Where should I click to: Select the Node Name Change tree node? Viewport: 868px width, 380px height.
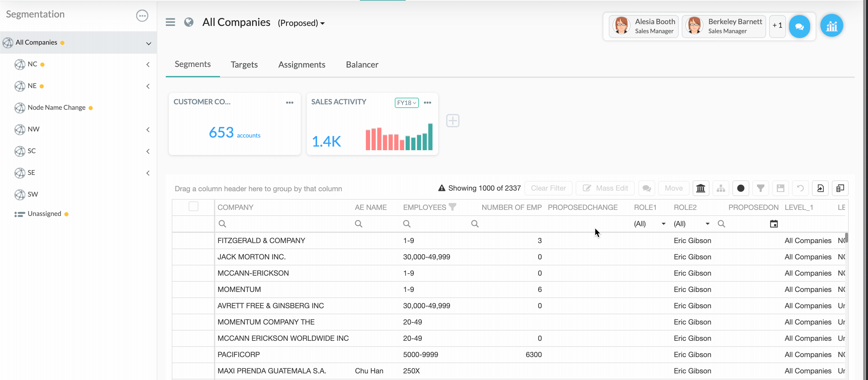[56, 108]
